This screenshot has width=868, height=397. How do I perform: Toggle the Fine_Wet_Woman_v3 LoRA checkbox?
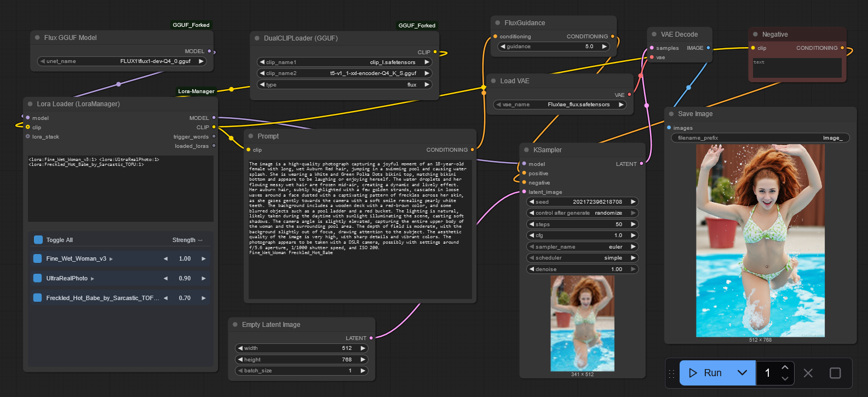tap(37, 258)
